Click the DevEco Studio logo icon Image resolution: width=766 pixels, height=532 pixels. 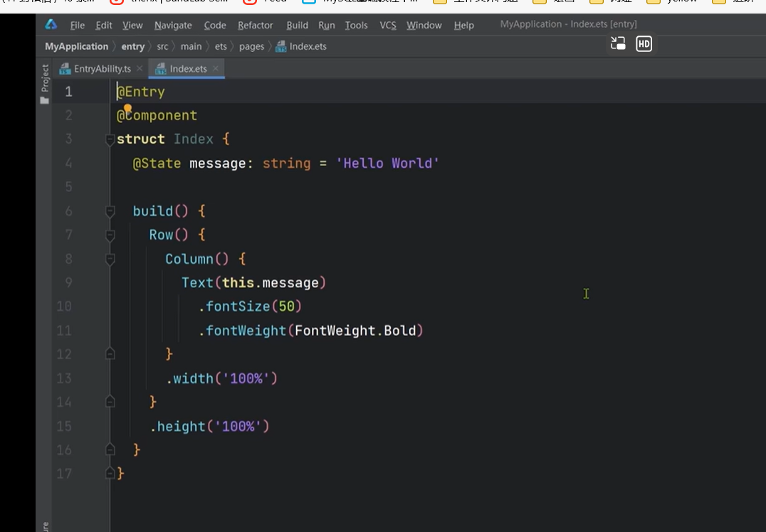[x=51, y=25]
